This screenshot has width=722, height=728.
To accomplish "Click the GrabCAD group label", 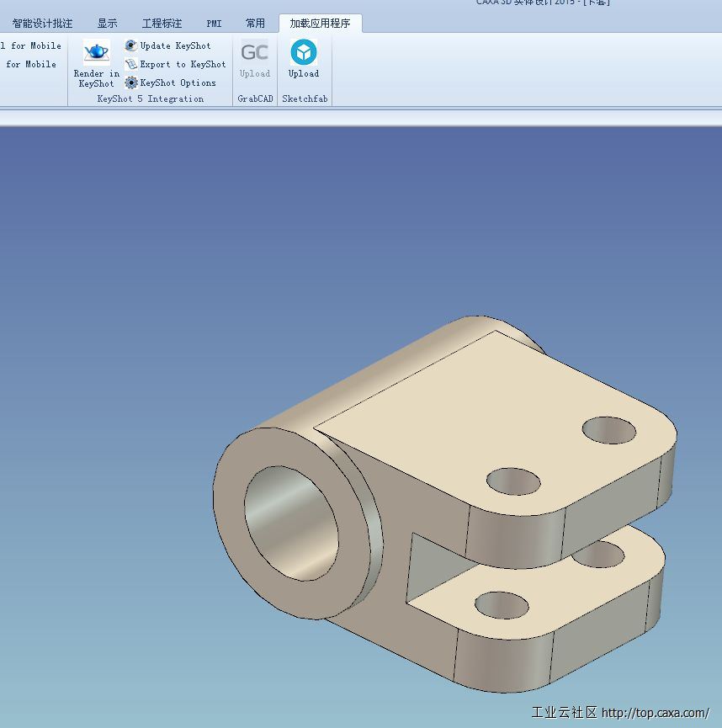I will coord(255,98).
